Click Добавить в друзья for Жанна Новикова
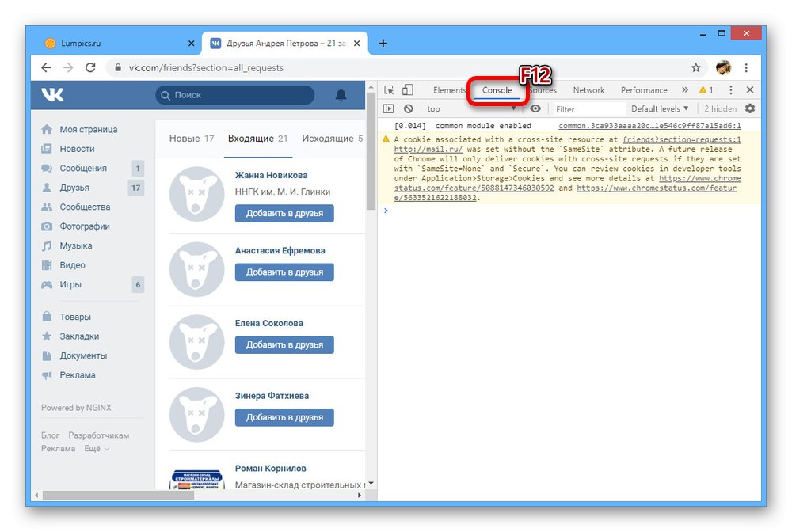This screenshot has height=532, width=792. 284,212
